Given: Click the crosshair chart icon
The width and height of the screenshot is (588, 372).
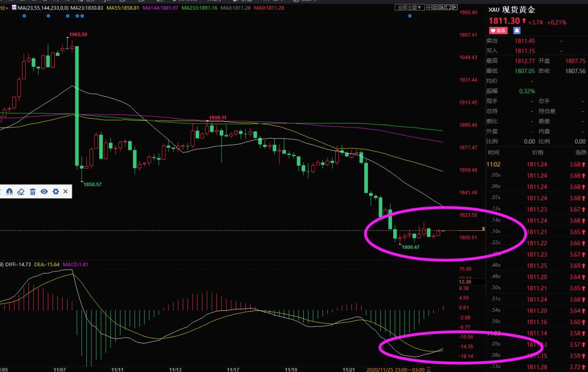Looking at the screenshot, I should click(429, 7).
